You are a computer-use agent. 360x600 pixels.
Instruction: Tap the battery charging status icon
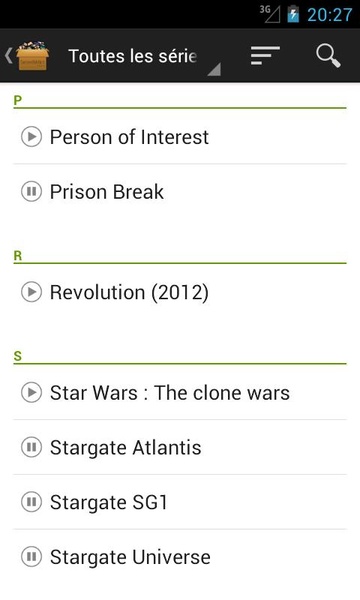(293, 14)
